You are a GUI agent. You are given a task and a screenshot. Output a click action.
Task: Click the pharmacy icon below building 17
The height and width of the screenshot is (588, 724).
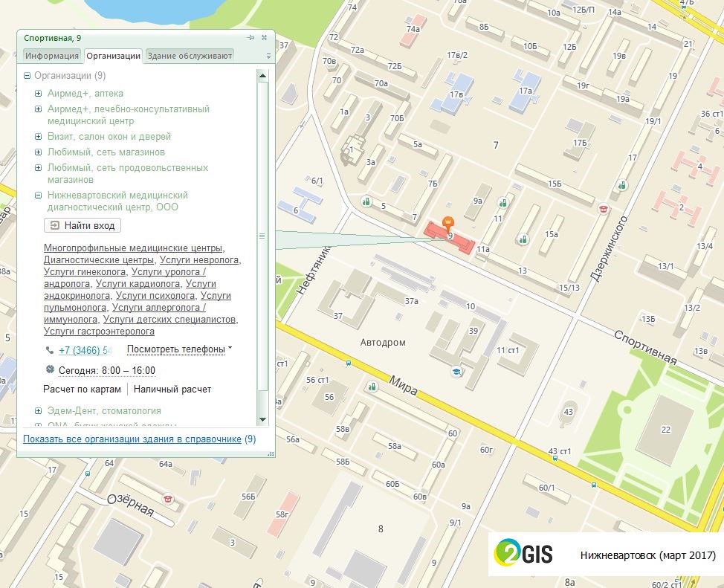click(x=622, y=186)
